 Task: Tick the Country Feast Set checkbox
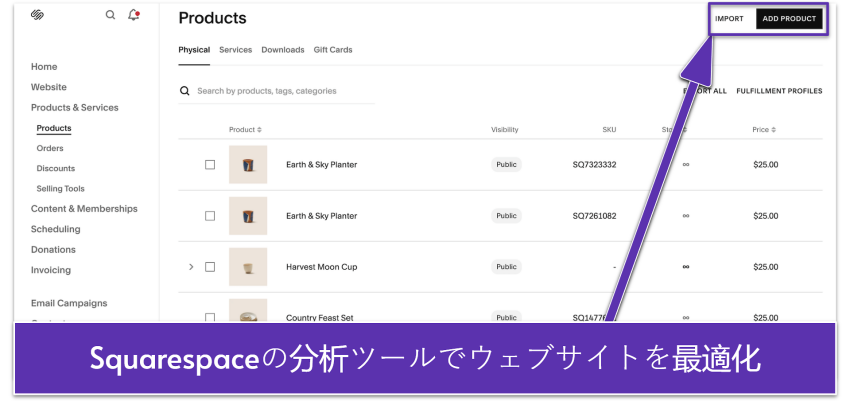[x=210, y=317]
